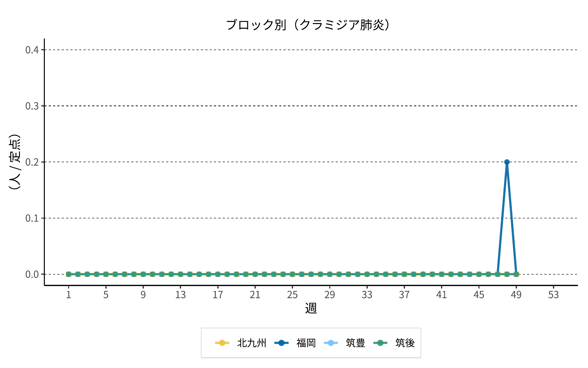Click the data point at week 1
588x368 pixels.
[69, 274]
